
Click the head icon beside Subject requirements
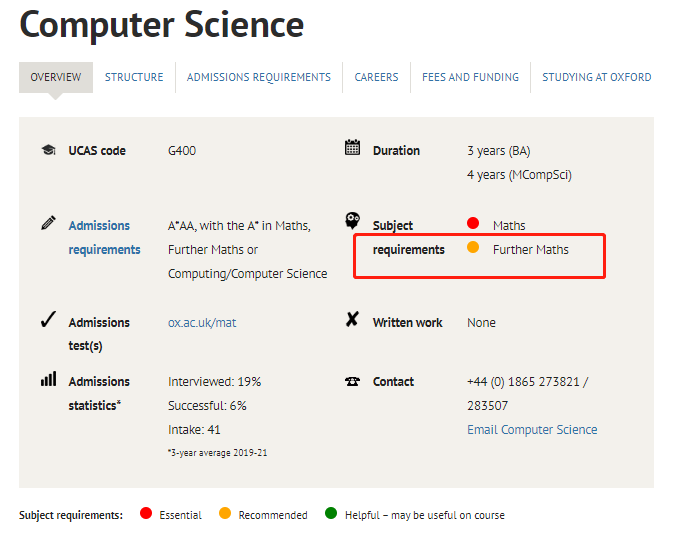[x=352, y=221]
